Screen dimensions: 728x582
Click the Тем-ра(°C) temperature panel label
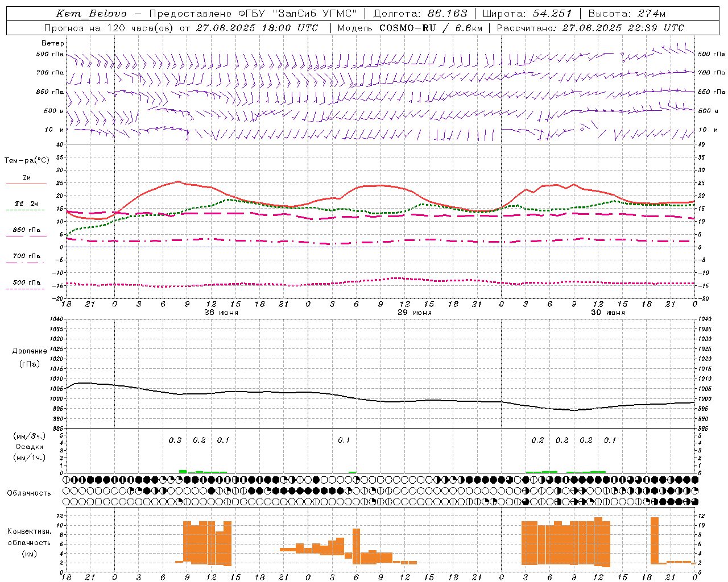click(27, 161)
